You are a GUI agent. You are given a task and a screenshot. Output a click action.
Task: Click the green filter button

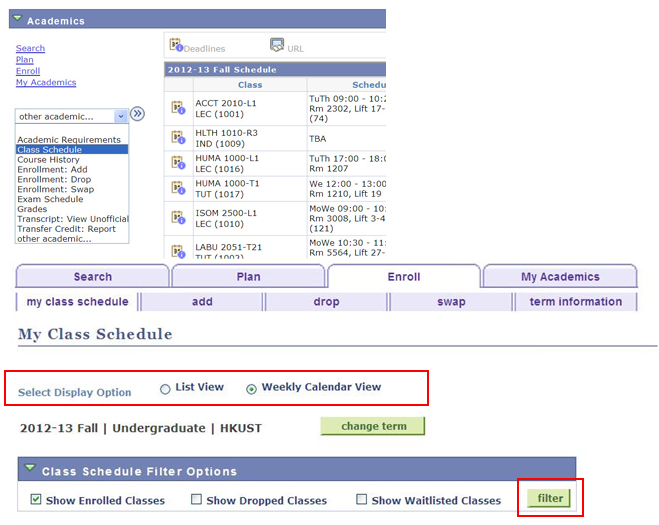549,498
